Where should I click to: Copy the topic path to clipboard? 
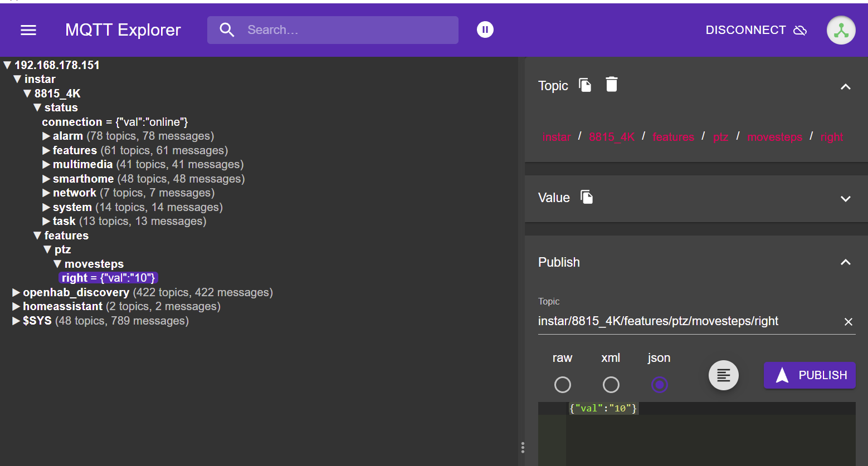pyautogui.click(x=585, y=85)
